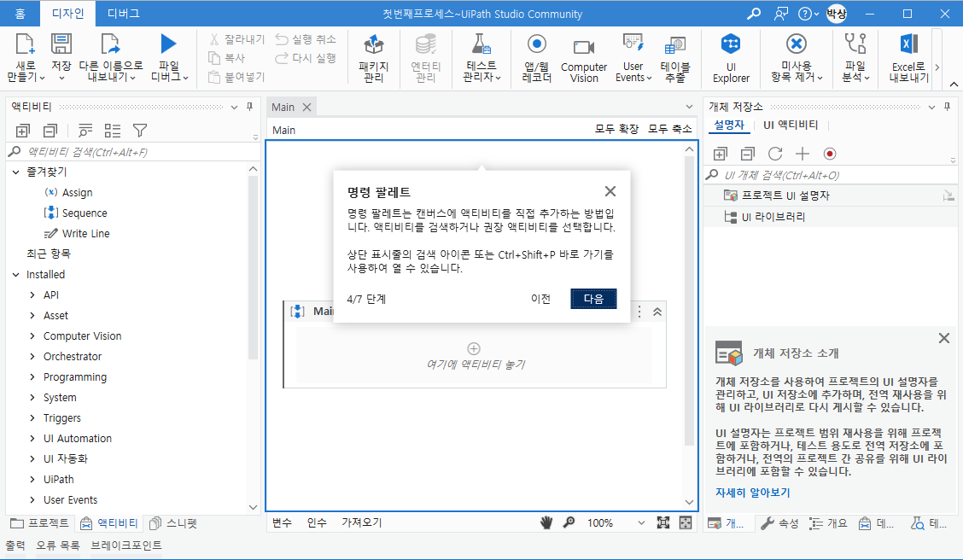Click Remove Unused (미사용 항목 제거) icon
963x560 pixels.
[796, 44]
